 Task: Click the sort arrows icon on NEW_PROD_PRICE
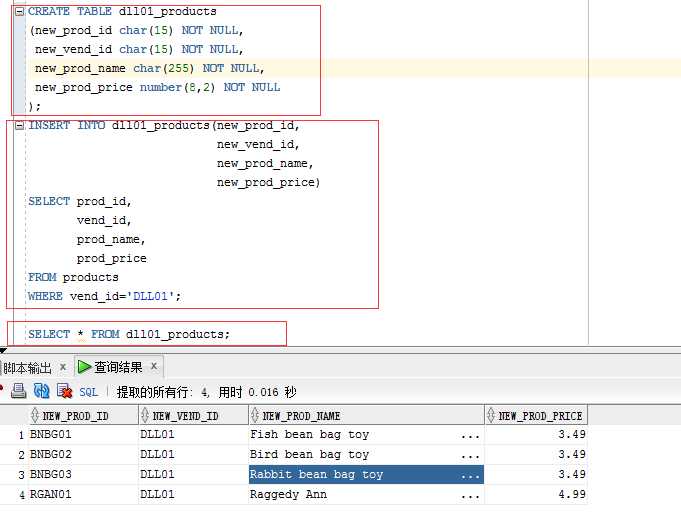(491, 416)
